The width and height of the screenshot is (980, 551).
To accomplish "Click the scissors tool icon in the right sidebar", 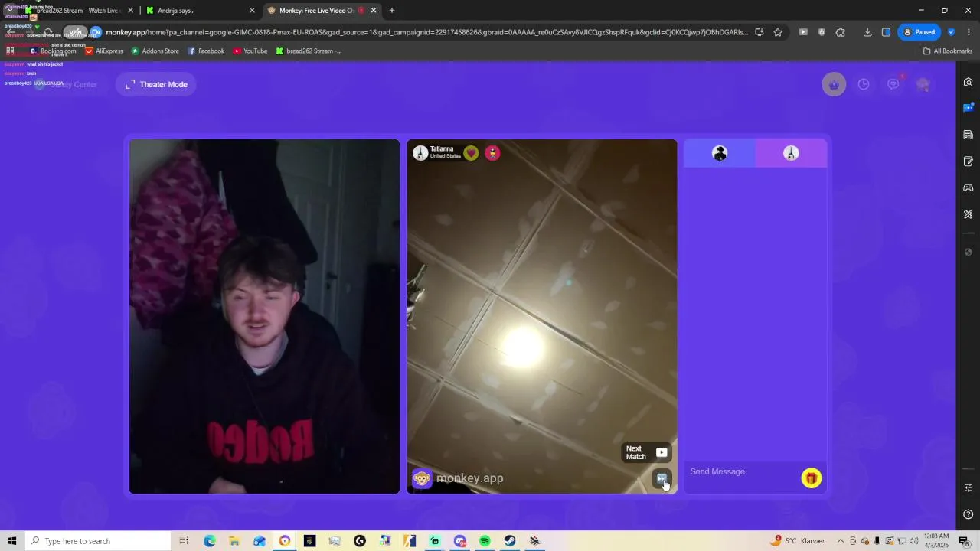I will coord(968,214).
